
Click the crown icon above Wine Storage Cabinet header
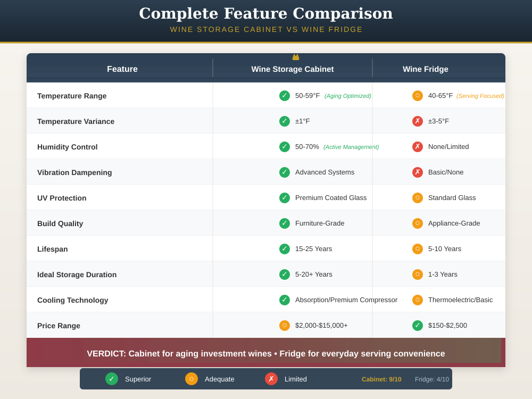(x=296, y=57)
